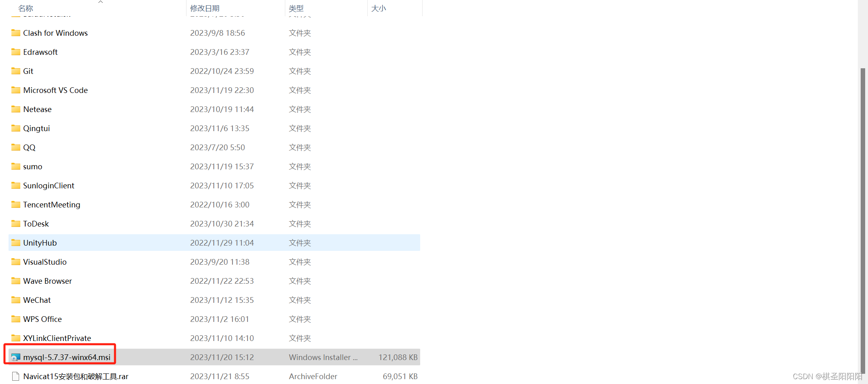Screen dimensions: 868x384
Task: Click the QQ folder icon
Action: tap(16, 147)
